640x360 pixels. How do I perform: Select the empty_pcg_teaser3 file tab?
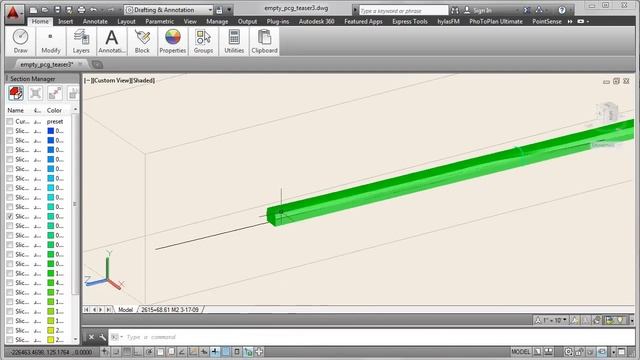coord(47,64)
